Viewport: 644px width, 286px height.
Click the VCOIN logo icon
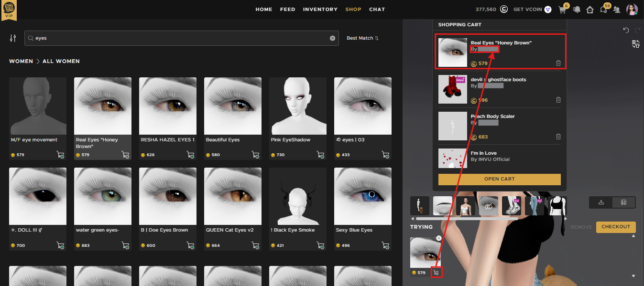point(548,10)
